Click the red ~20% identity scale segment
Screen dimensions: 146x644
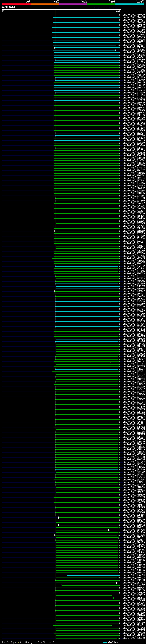pyautogui.click(x=16, y=4)
